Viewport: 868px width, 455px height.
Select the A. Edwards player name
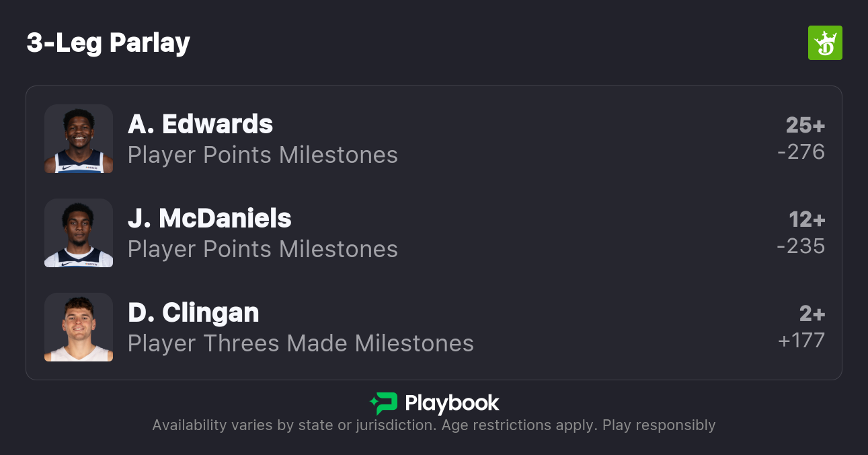(200, 124)
